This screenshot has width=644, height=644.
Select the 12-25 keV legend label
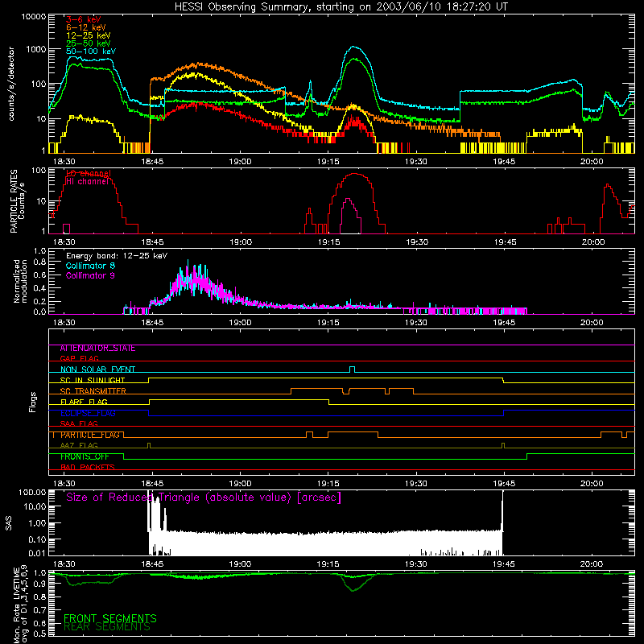pyautogui.click(x=88, y=35)
